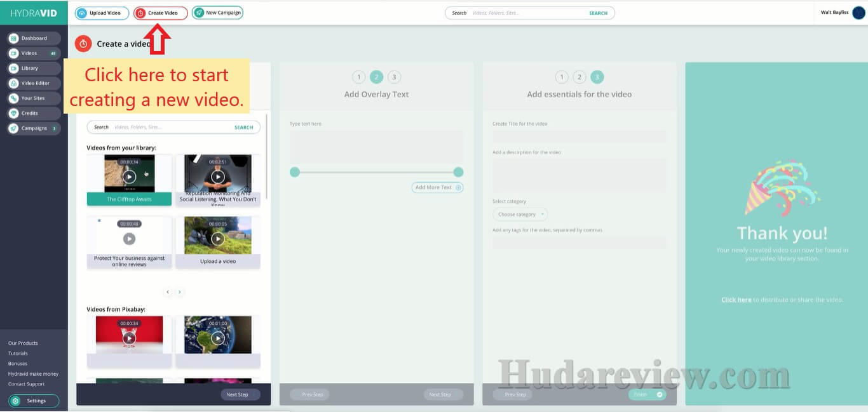Click step 2 in Add Overlay Text panel

(376, 77)
